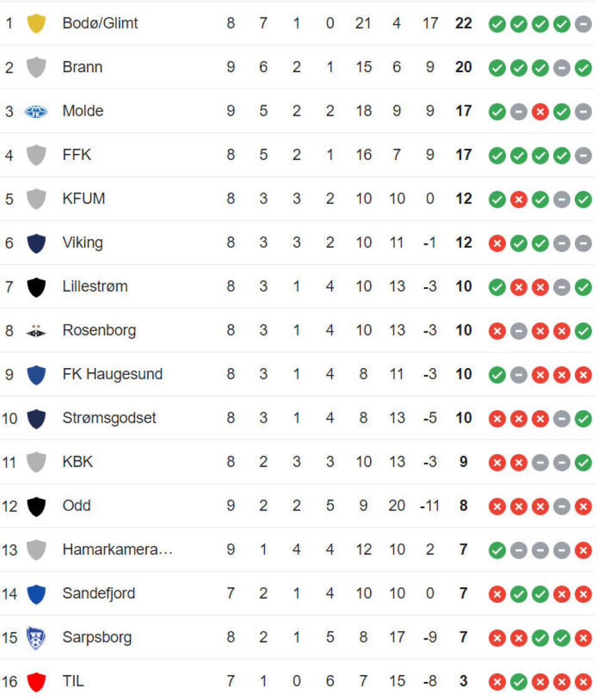Open the truncated Hamarkamera… team name
This screenshot has width=598, height=700.
117,550
